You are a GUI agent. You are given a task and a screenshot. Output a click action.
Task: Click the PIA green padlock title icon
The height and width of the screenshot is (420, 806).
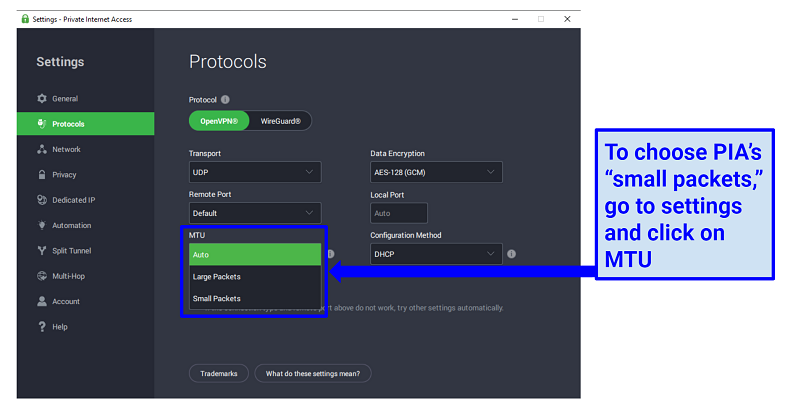click(25, 19)
